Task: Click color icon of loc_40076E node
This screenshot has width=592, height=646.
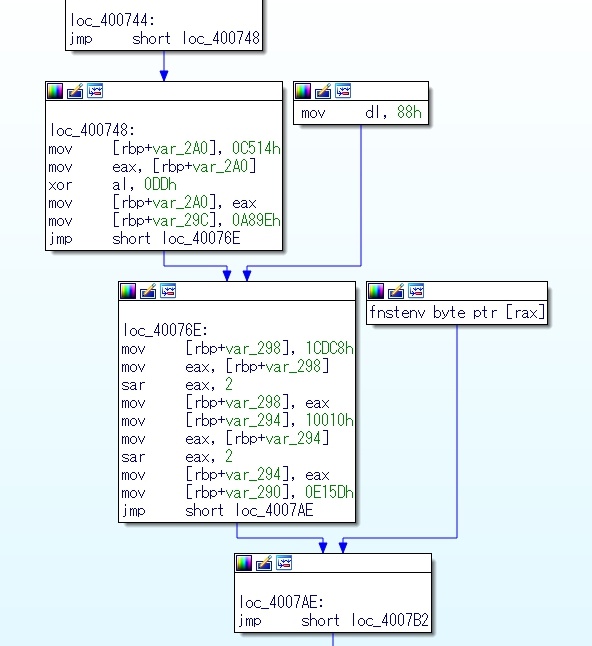Action: (128, 291)
